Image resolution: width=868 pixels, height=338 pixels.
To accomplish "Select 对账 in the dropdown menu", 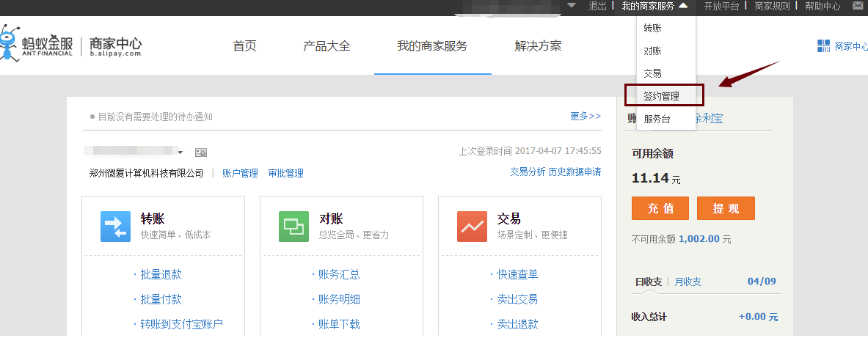I will [653, 51].
